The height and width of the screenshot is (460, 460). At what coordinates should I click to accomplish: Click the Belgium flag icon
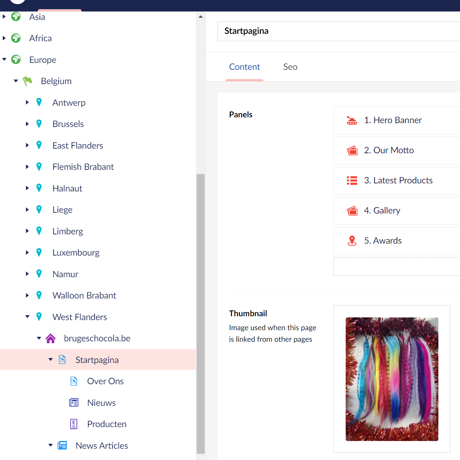point(27,81)
